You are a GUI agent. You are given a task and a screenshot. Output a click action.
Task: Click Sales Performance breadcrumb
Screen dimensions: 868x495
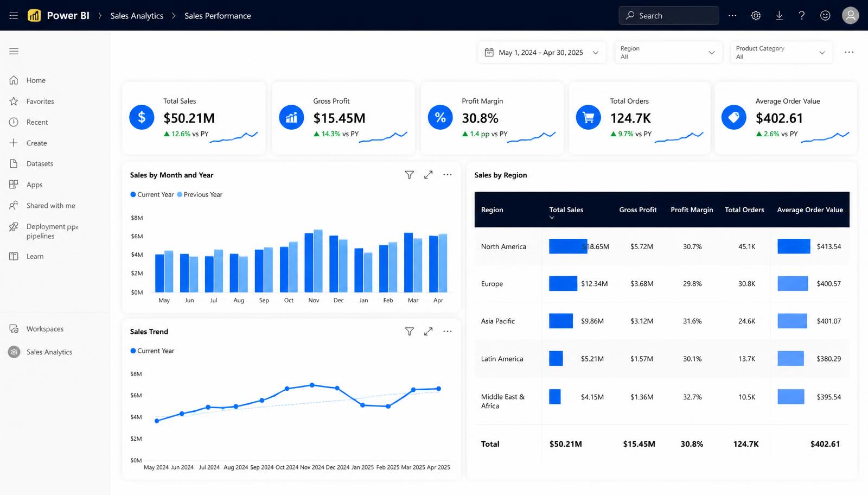click(218, 16)
